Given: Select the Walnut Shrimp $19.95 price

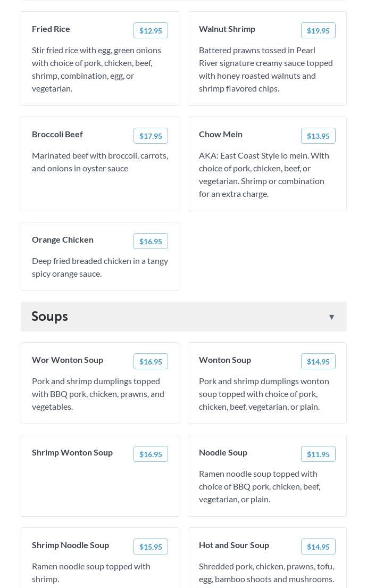Looking at the screenshot, I should [x=318, y=31].
